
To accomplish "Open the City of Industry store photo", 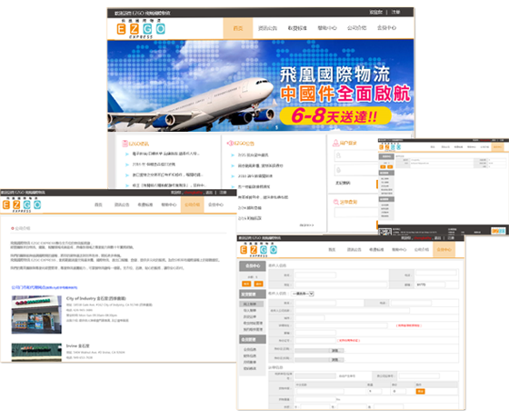I will [x=36, y=315].
